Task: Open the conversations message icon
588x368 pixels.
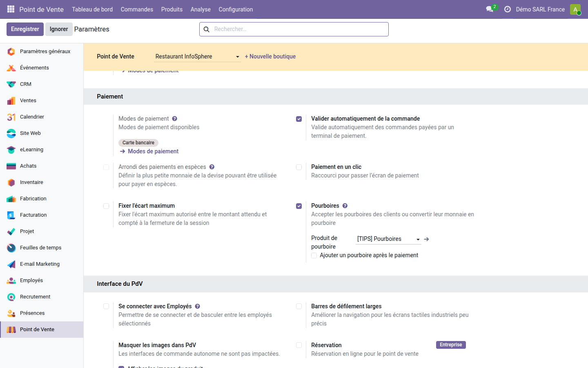Action: tap(490, 9)
